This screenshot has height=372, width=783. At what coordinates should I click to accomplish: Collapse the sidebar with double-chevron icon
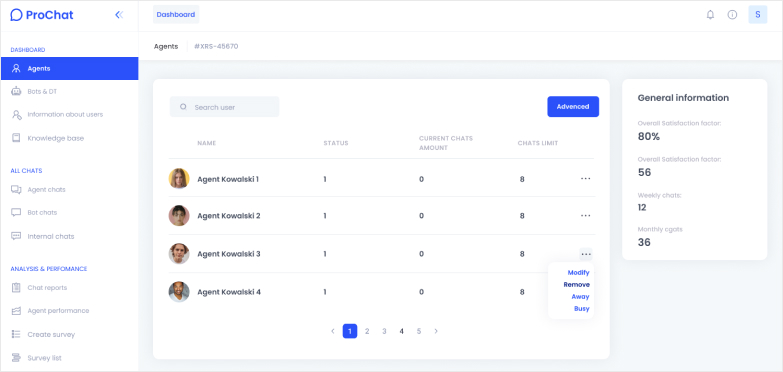[119, 15]
